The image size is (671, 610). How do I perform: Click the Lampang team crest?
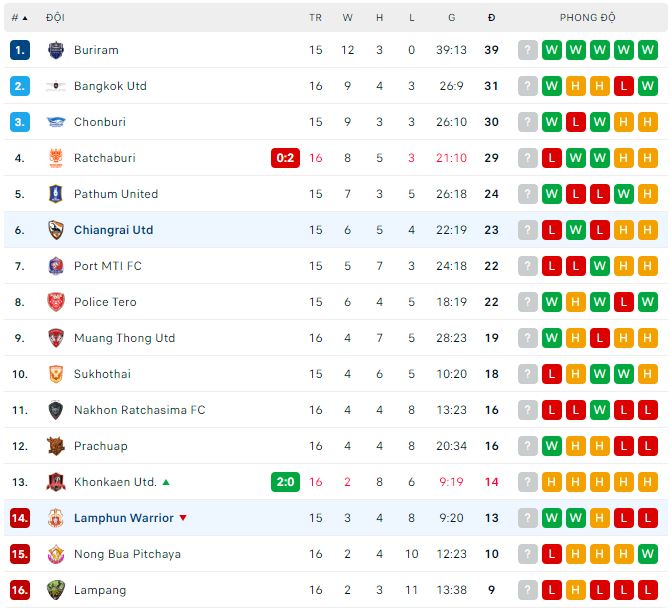[x=56, y=590]
